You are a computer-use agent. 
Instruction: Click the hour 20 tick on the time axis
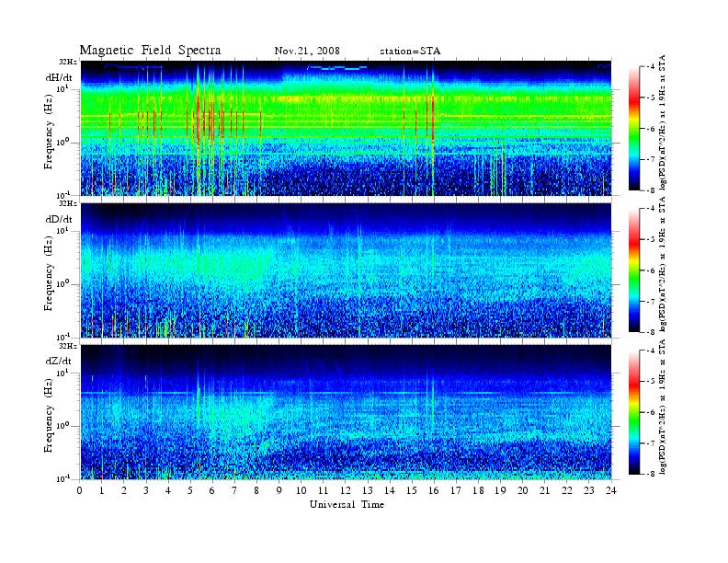point(523,490)
